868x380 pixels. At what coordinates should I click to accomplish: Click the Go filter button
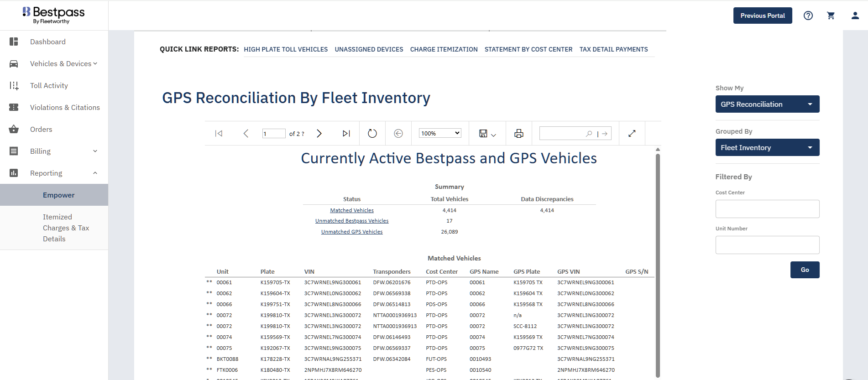click(805, 270)
